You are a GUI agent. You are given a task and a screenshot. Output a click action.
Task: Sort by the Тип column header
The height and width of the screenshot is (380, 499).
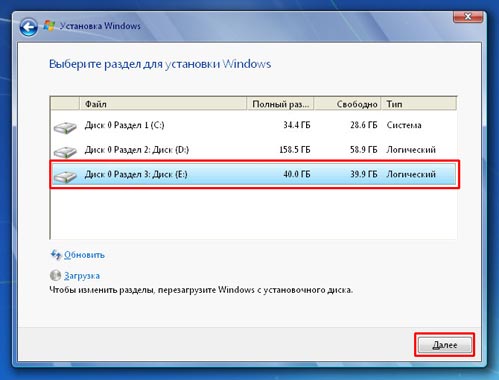419,104
